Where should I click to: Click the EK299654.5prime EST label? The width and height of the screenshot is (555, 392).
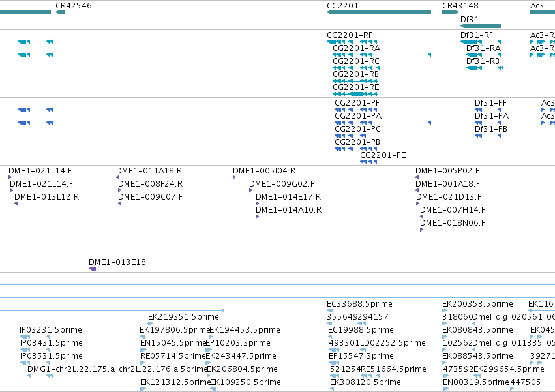pos(509,369)
